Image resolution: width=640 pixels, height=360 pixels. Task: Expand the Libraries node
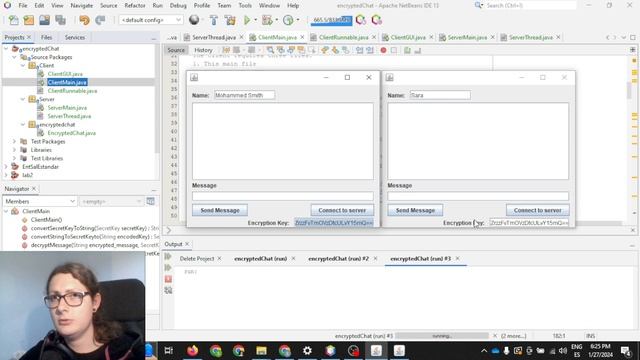coord(14,150)
